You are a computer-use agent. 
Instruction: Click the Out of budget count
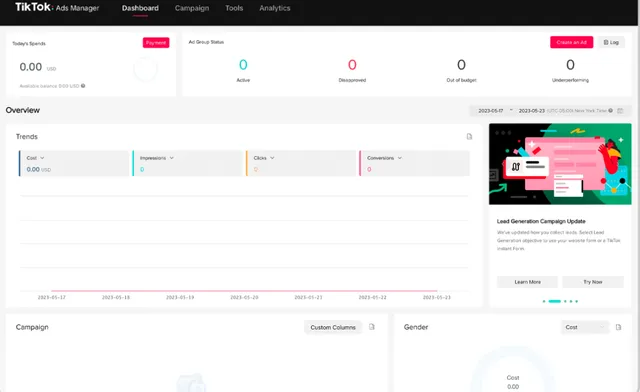pos(461,65)
